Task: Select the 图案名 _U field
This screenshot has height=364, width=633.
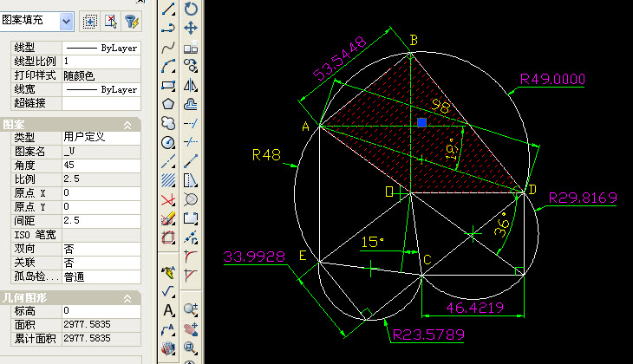Action: tap(101, 152)
